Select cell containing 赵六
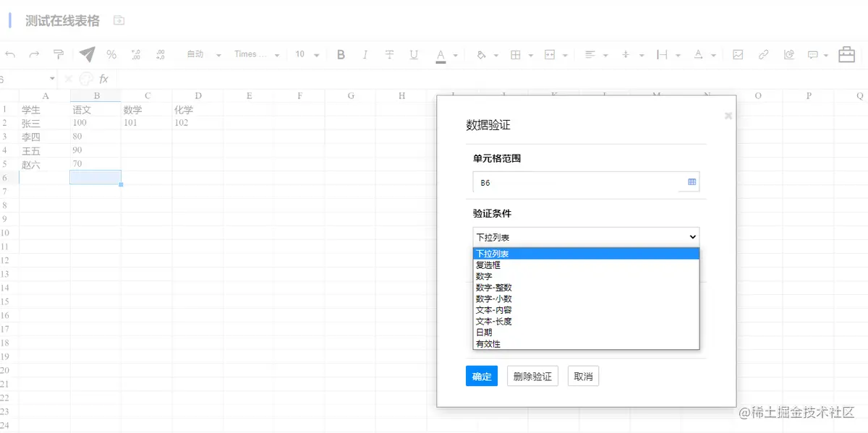Viewport: 868px width, 433px height. coord(45,165)
